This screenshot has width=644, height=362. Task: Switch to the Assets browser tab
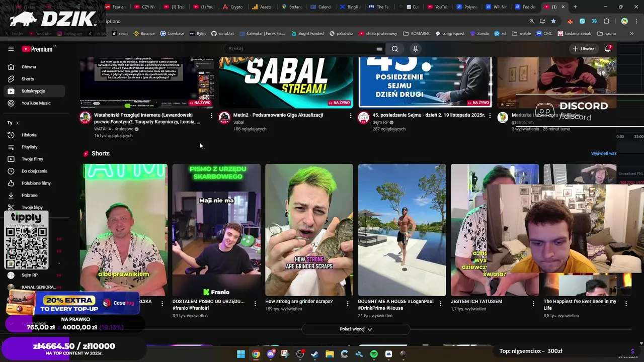(x=262, y=7)
